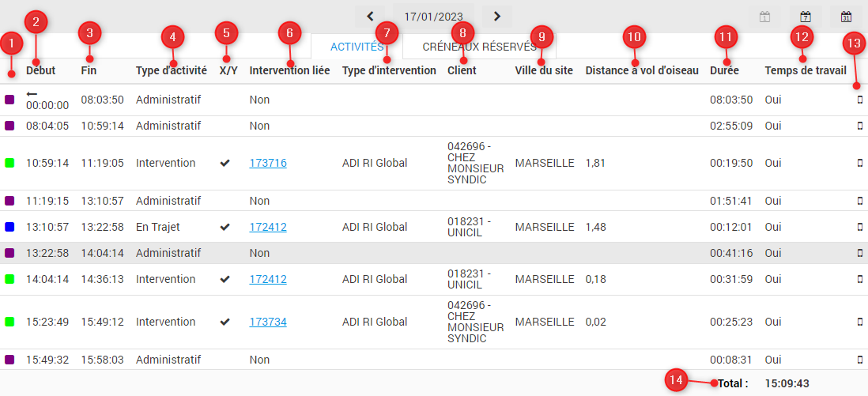
Task: Click the phone icon on the En Trajet row
Action: click(860, 227)
